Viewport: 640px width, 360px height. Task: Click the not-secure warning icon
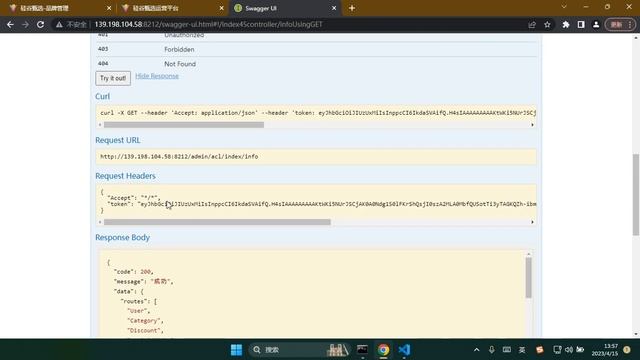click(x=60, y=24)
